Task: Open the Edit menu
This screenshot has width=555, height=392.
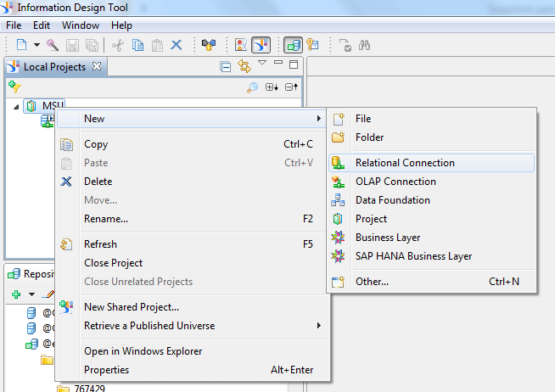Action: tap(42, 25)
